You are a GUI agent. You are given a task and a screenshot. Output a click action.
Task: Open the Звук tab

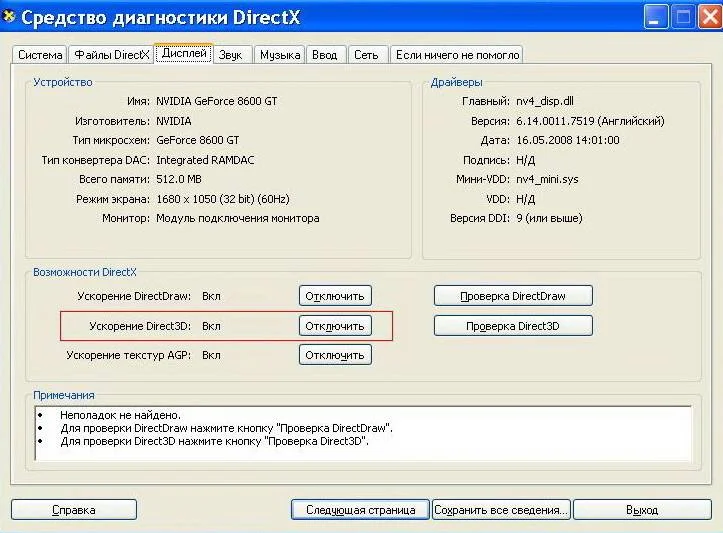pos(230,55)
